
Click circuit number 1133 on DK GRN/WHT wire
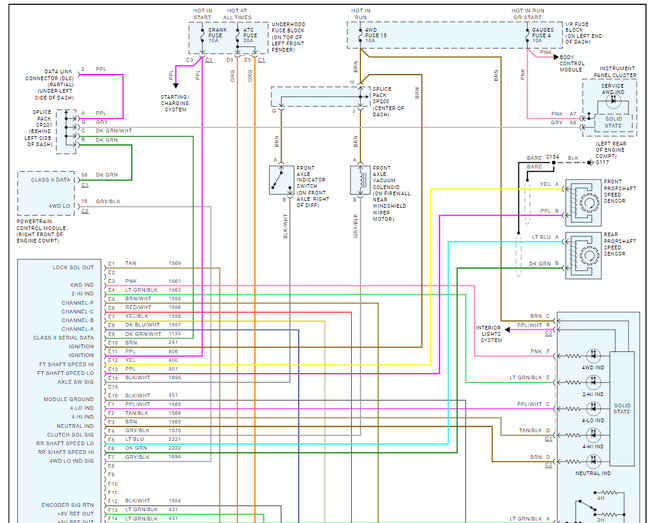[x=175, y=334]
